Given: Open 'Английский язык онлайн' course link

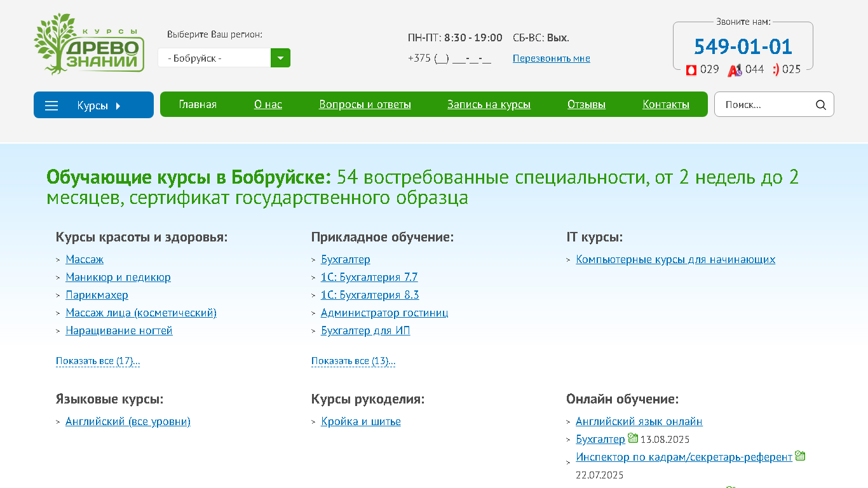Looking at the screenshot, I should 639,421.
